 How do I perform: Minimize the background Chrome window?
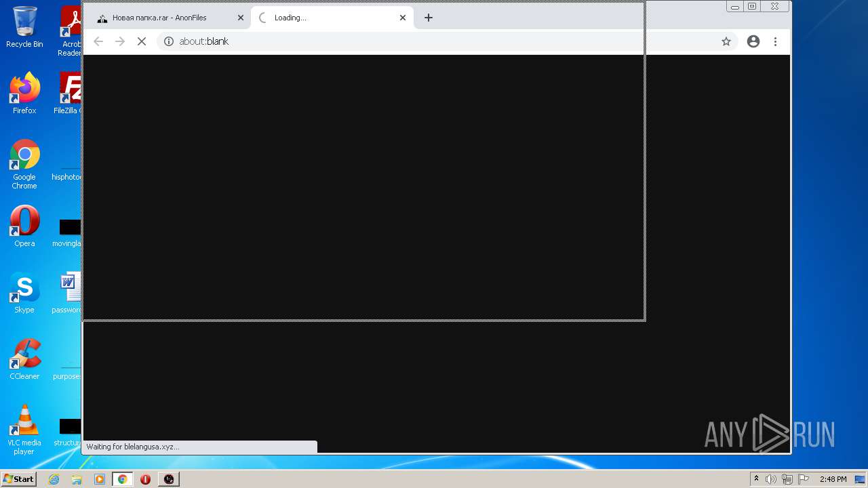[735, 7]
